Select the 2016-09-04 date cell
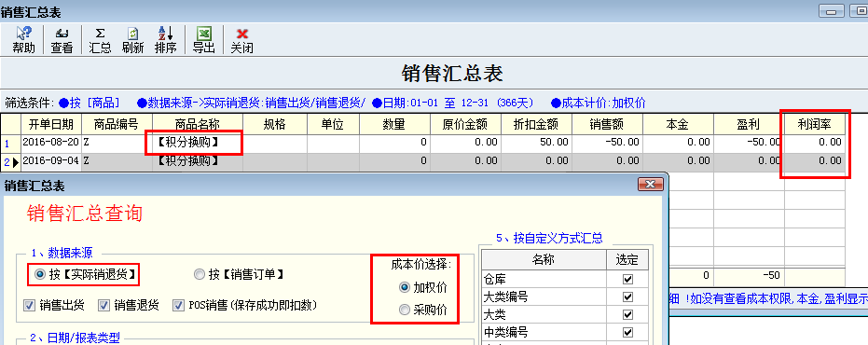 tap(51, 161)
